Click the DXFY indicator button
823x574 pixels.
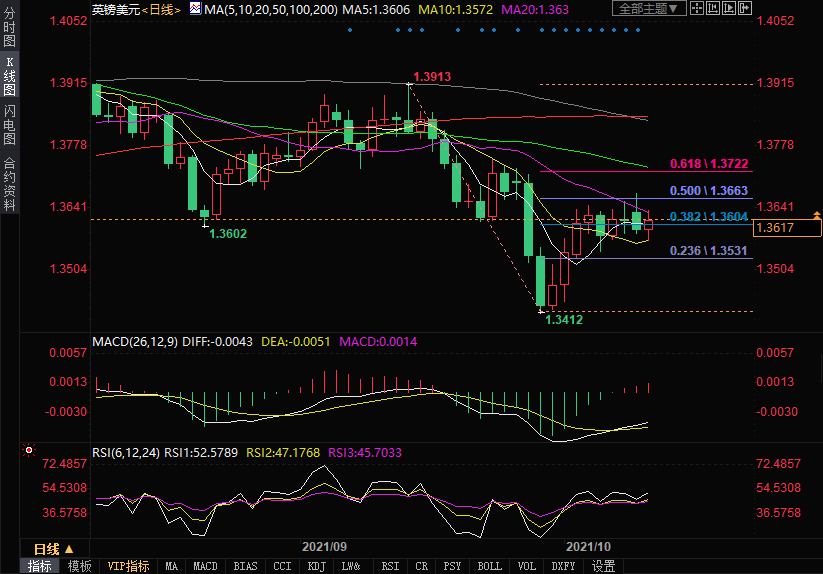(x=565, y=566)
